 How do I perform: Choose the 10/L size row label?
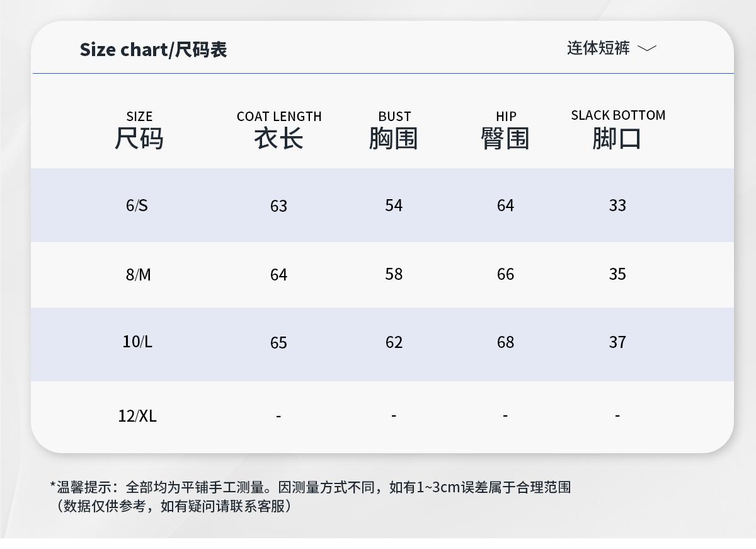137,342
